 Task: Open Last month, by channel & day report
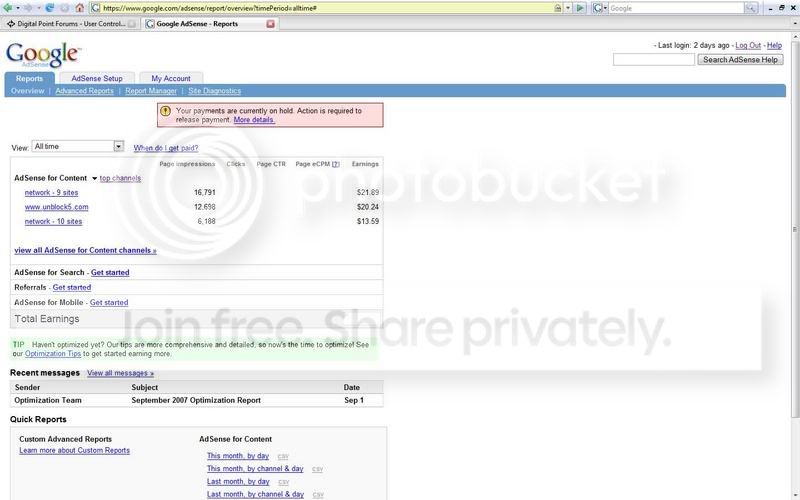[x=255, y=494]
